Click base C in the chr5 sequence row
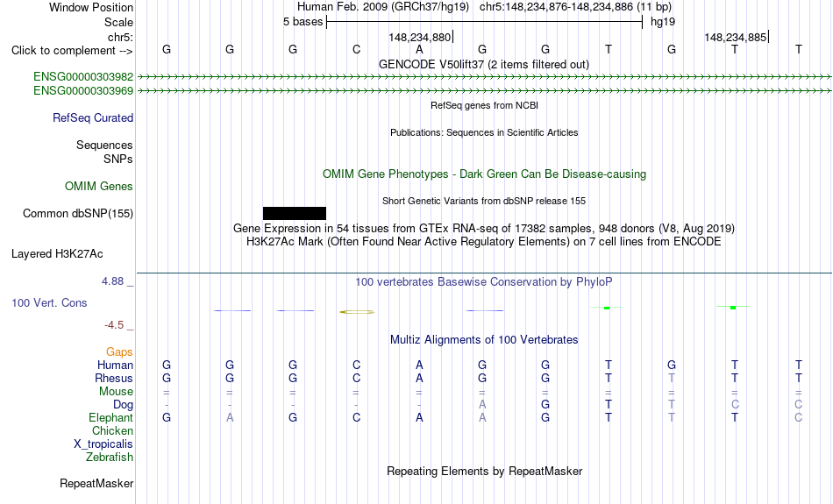The image size is (833, 504). tap(357, 49)
